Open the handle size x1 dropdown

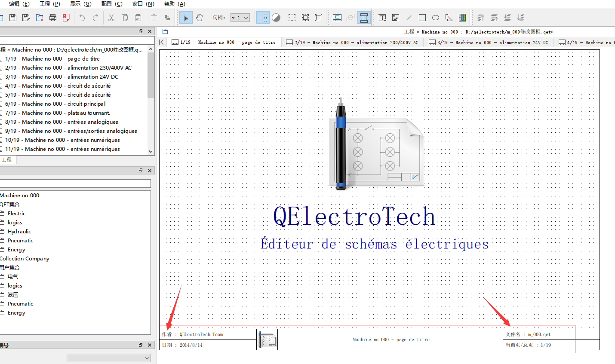(240, 18)
